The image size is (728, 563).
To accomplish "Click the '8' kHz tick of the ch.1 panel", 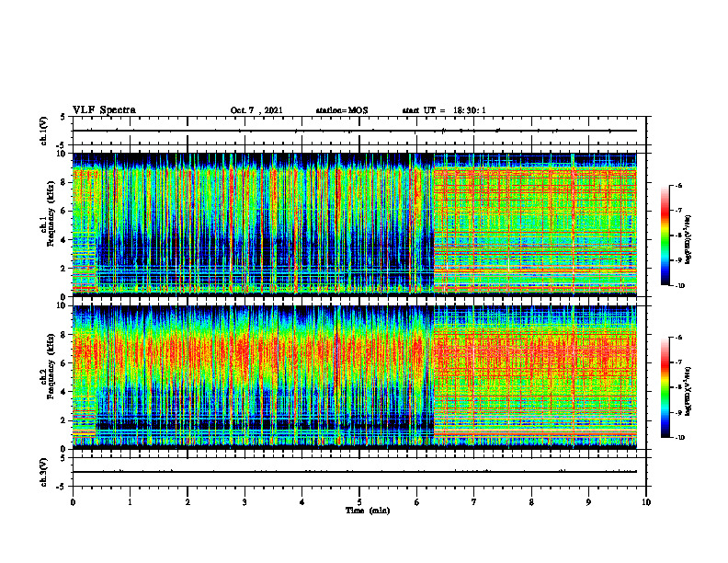I will tap(64, 182).
